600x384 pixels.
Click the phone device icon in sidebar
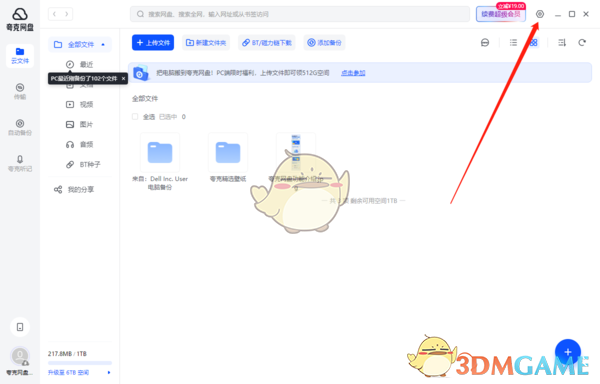point(20,327)
